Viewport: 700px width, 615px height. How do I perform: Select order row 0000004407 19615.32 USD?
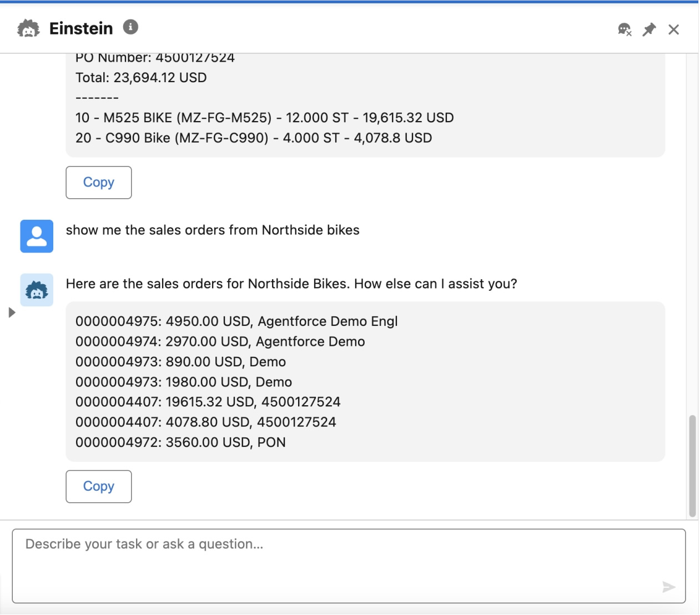208,402
